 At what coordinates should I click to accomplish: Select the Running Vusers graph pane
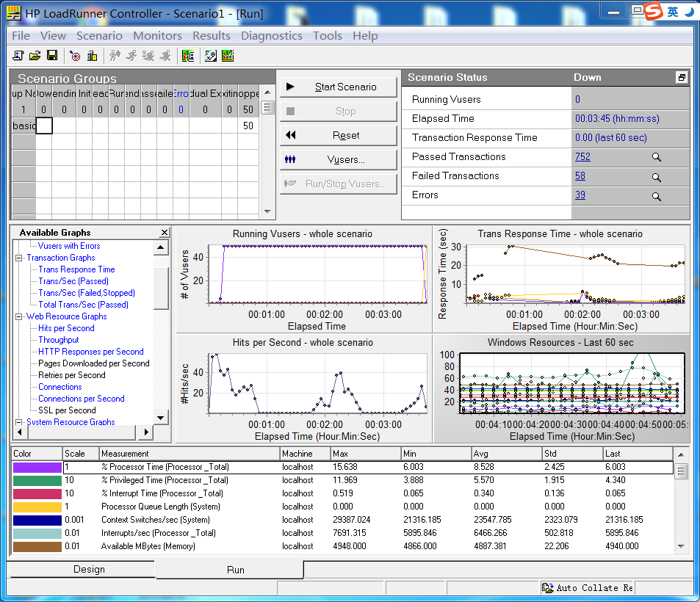(x=303, y=280)
